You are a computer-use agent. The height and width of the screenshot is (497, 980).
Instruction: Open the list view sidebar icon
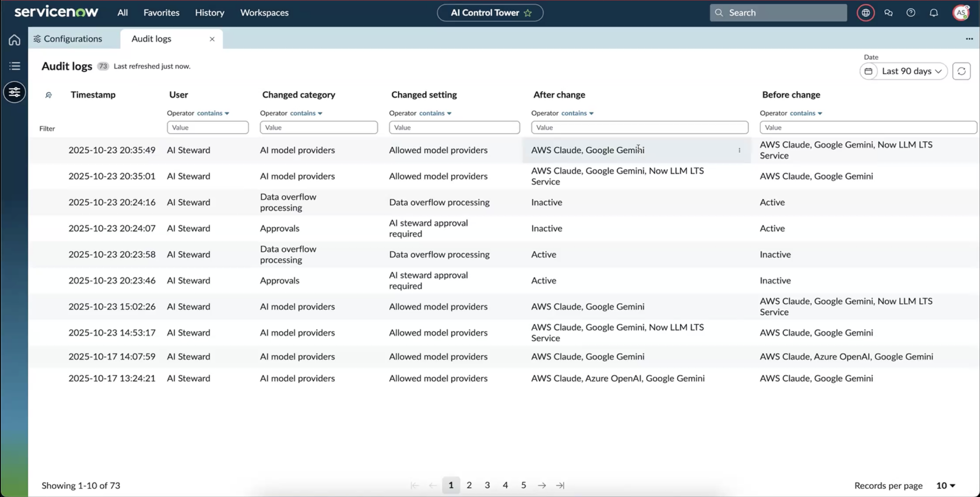(14, 66)
